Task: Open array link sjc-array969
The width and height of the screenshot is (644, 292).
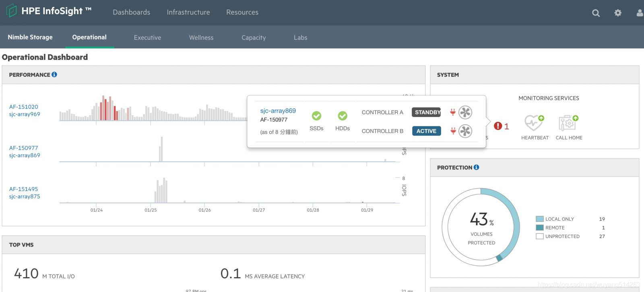Action: pos(25,114)
